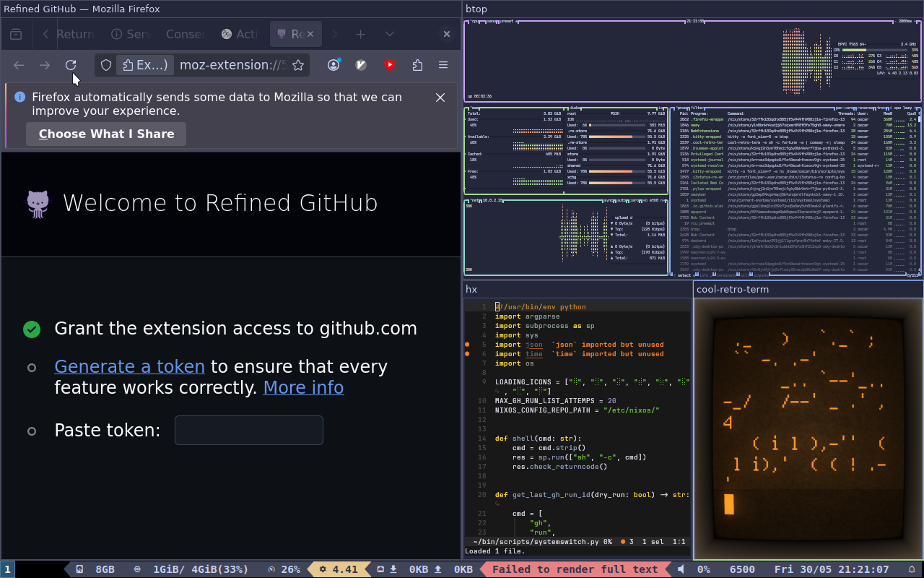Go back with Firefox back arrow
924x578 pixels.
click(19, 65)
